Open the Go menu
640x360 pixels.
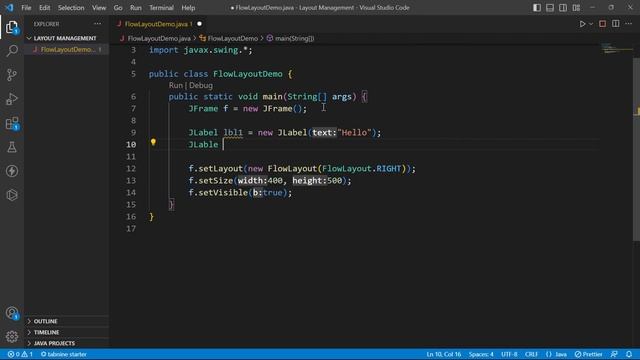click(x=118, y=8)
